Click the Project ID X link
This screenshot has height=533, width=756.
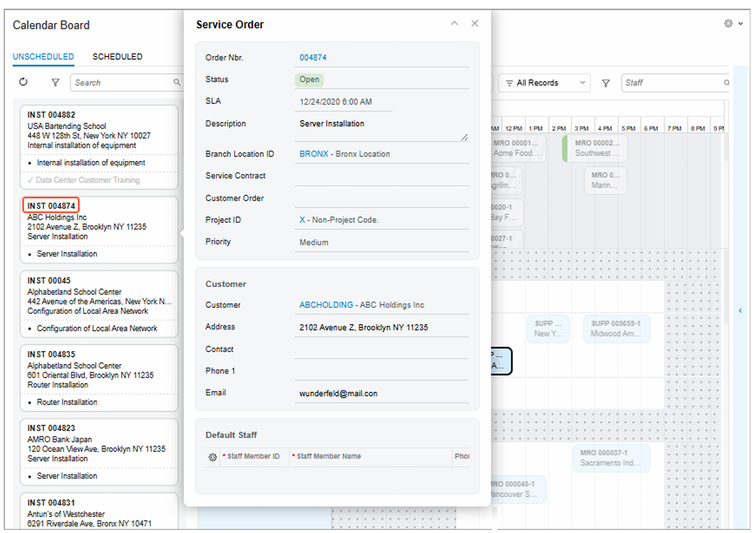[302, 220]
